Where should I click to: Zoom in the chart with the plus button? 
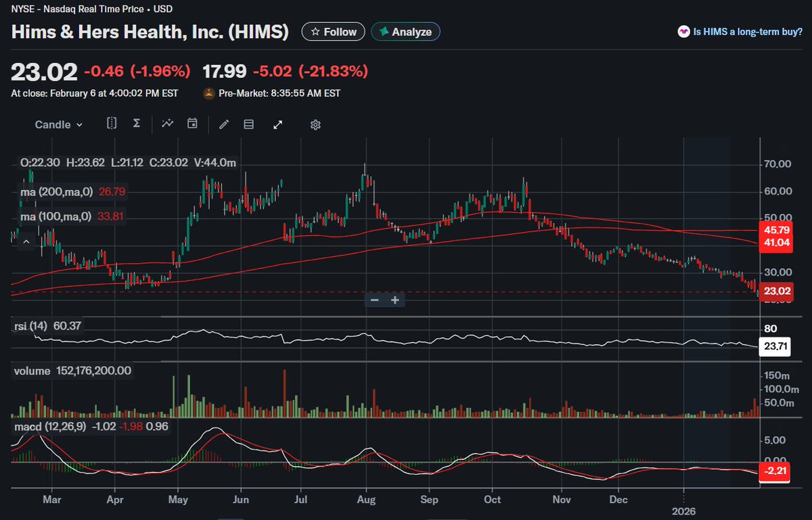click(x=396, y=300)
